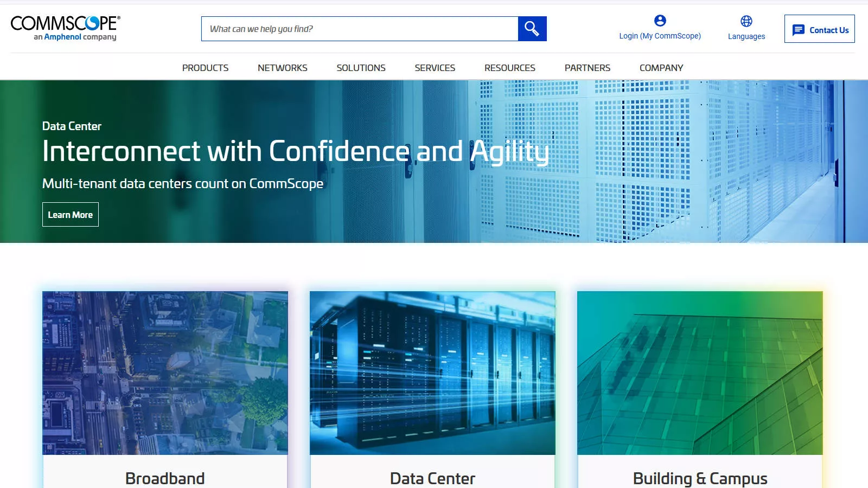
Task: Expand the Resources navigation menu
Action: click(x=510, y=68)
